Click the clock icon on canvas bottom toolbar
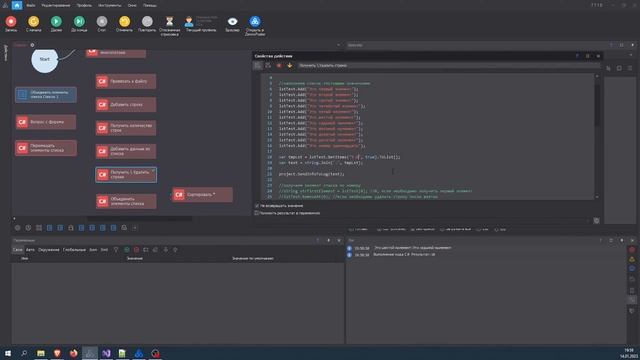The width and height of the screenshot is (640, 360). coord(28,228)
